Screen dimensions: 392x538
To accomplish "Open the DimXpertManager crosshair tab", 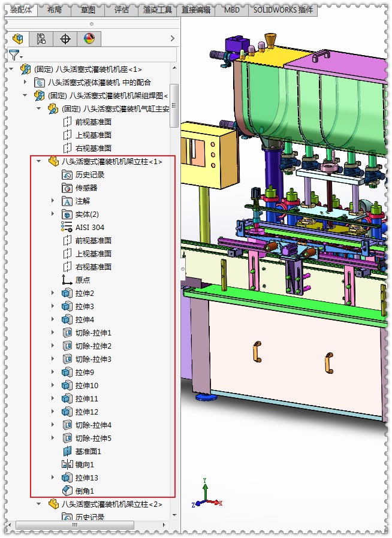I will coord(65,39).
